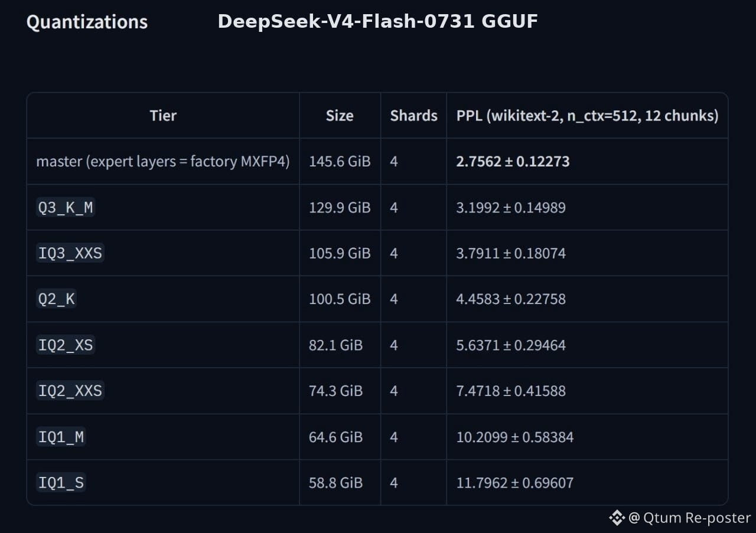
Task: Select the IQ1_S tier tag
Action: (61, 483)
